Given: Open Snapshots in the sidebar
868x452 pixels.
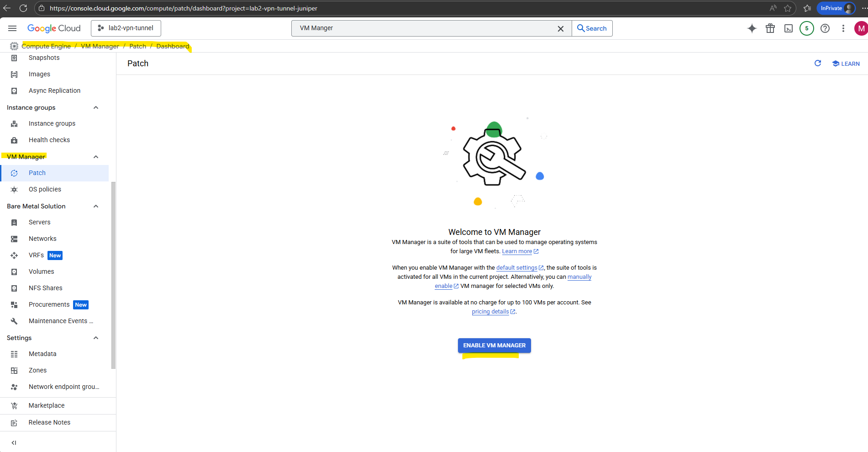Looking at the screenshot, I should click(x=55, y=58).
